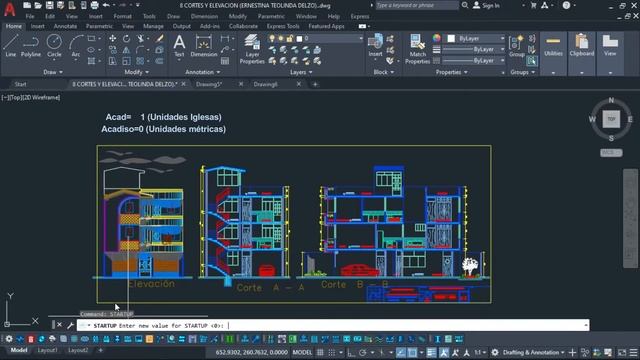This screenshot has width=640, height=360.
Task: Expand the Properties panel dropdown
Action: pos(451,72)
